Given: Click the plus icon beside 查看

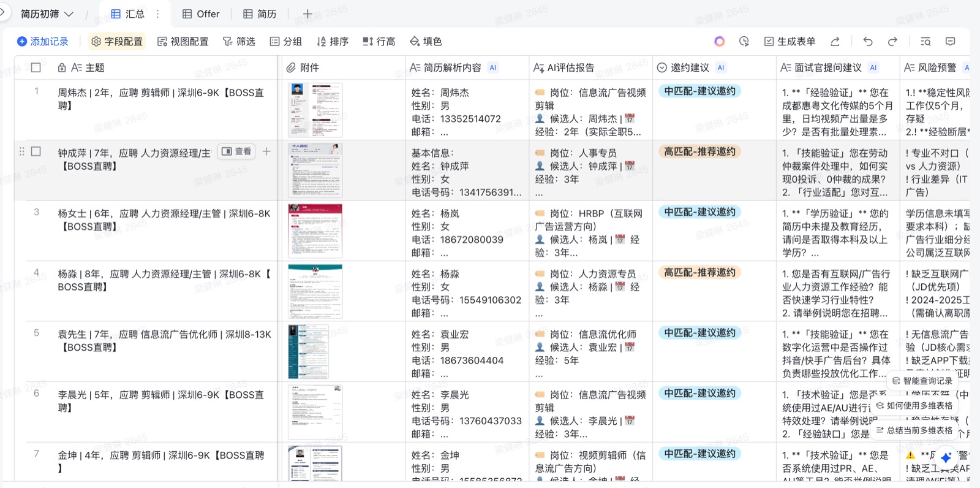Looking at the screenshot, I should 266,151.
